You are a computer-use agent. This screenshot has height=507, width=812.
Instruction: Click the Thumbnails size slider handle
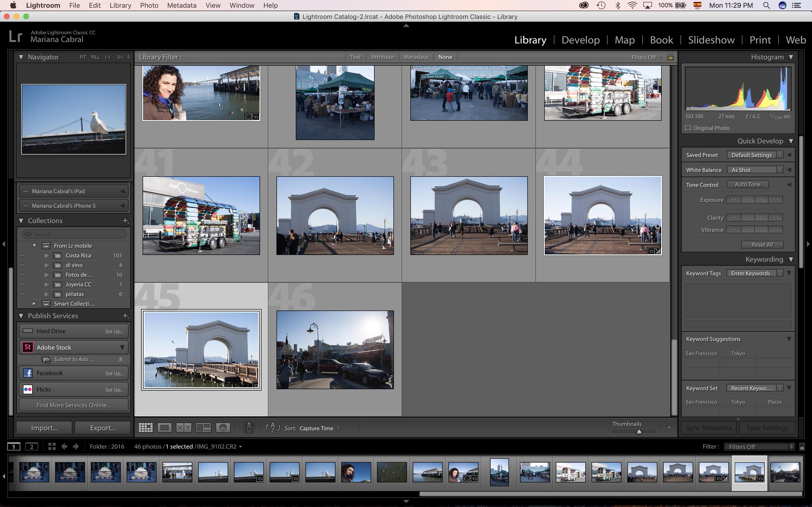pos(639,432)
